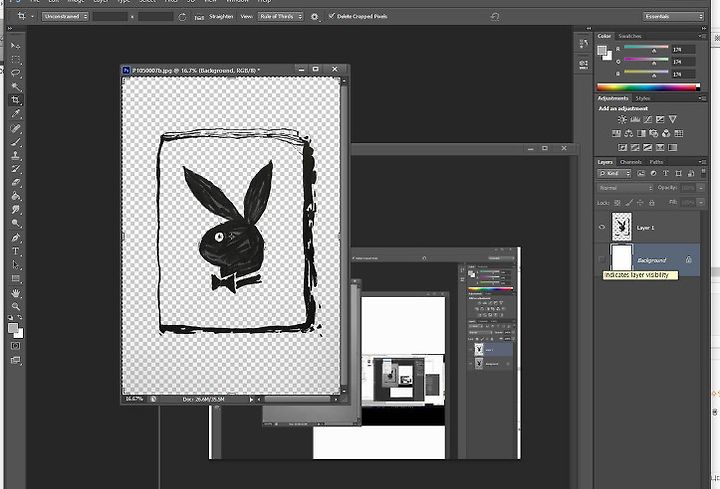720x489 pixels.
Task: Select the Zoom tool in the toolbox
Action: click(x=16, y=306)
